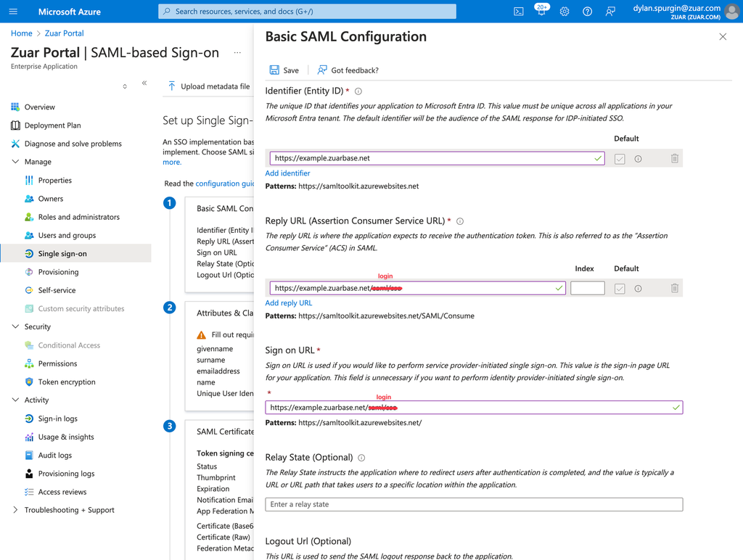Click the Add identifier link
The image size is (743, 560).
(287, 173)
